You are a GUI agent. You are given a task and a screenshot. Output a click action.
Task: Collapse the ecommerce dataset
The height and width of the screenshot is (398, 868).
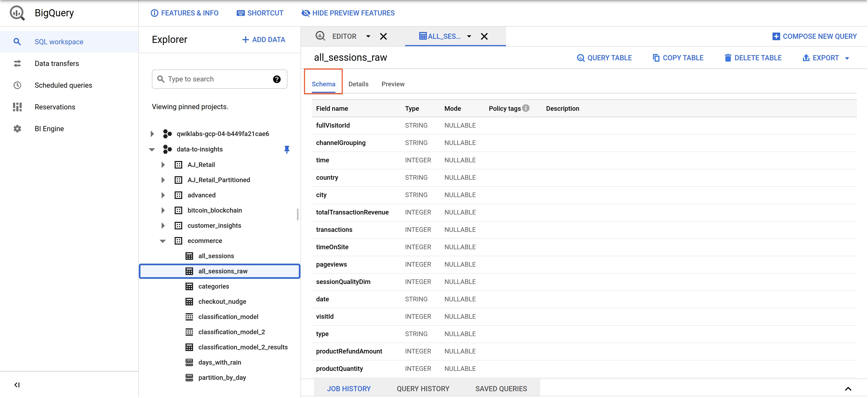tap(163, 241)
